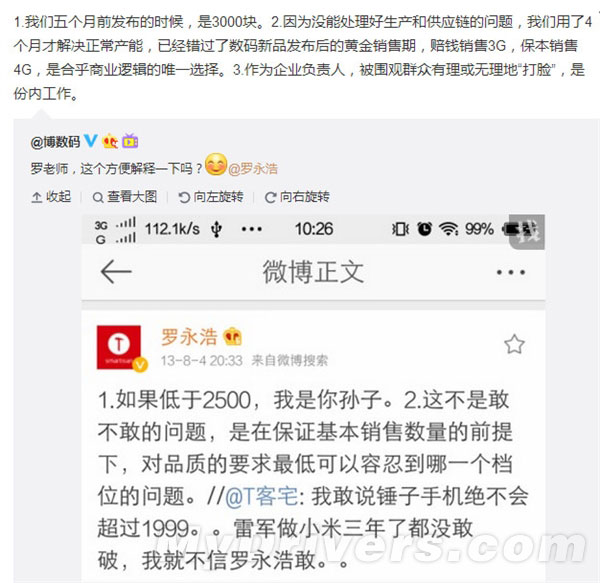Open the @博数码 profile link
This screenshot has width=600, height=583.
(x=55, y=142)
